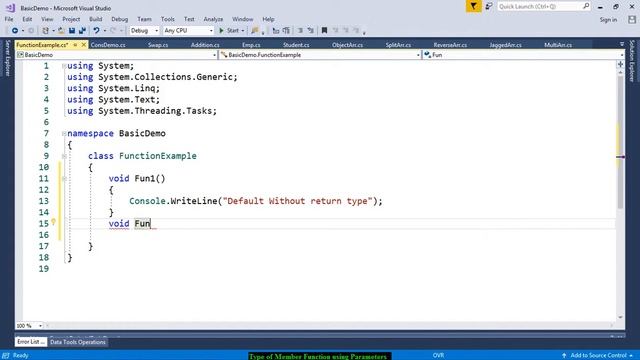The width and height of the screenshot is (640, 360).
Task: Pin the FunctionExample.cs tab
Action: click(x=75, y=45)
